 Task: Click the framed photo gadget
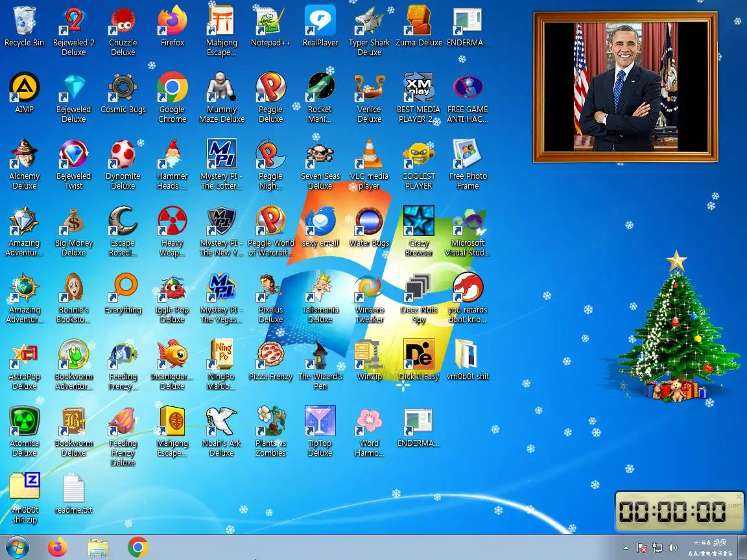tap(626, 87)
